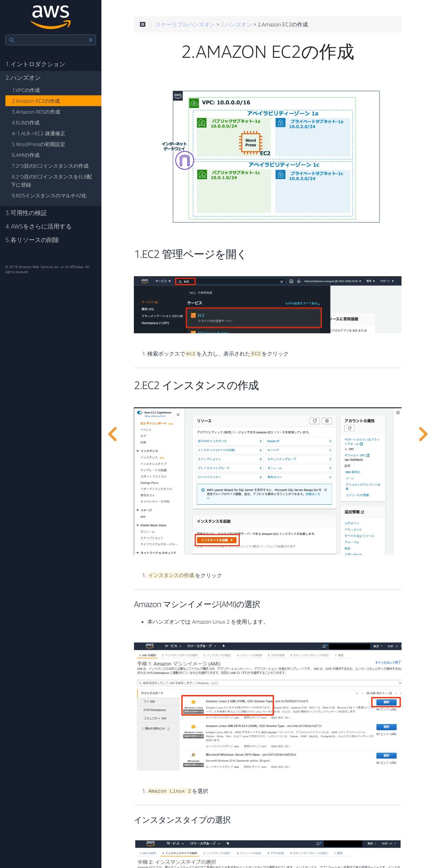Clear the sidebar search with the X icon

point(91,40)
